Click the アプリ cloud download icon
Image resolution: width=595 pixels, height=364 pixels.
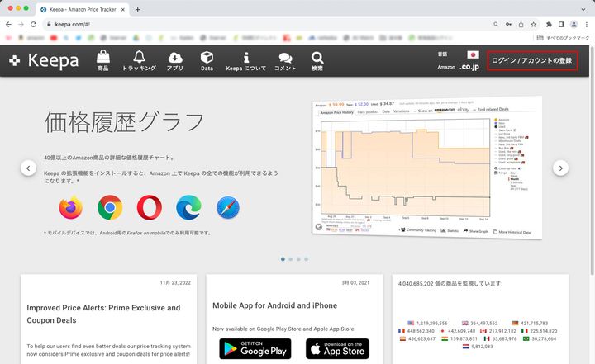click(x=174, y=59)
